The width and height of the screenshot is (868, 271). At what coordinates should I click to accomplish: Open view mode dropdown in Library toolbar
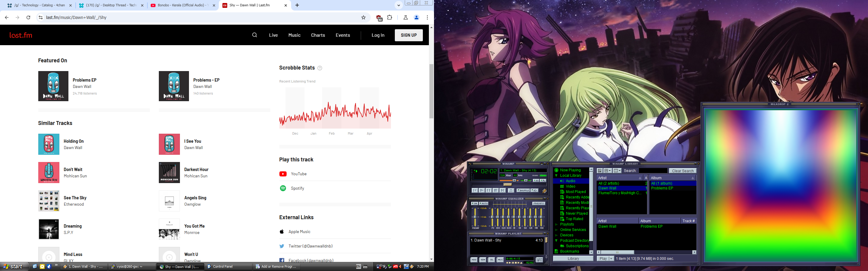tap(608, 171)
